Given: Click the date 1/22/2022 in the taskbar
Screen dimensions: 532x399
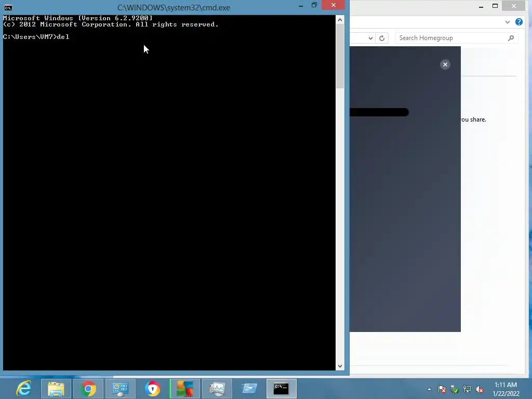Looking at the screenshot, I should 506,394.
